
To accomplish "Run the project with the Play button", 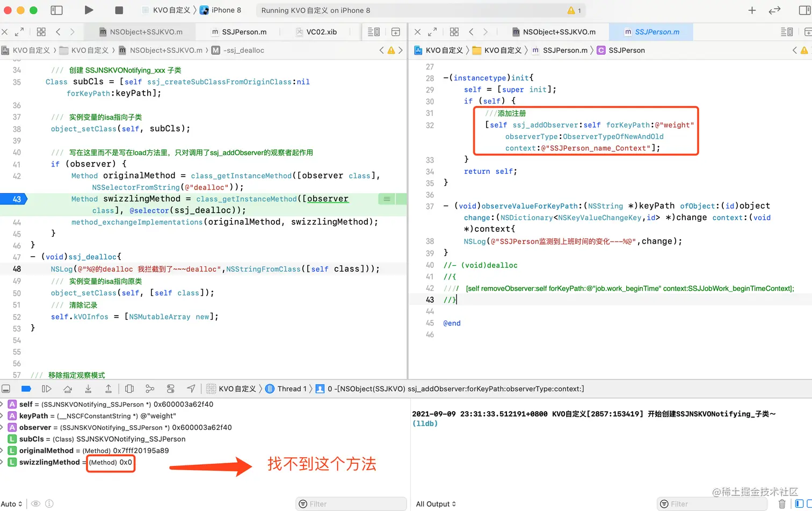I will pos(89,10).
